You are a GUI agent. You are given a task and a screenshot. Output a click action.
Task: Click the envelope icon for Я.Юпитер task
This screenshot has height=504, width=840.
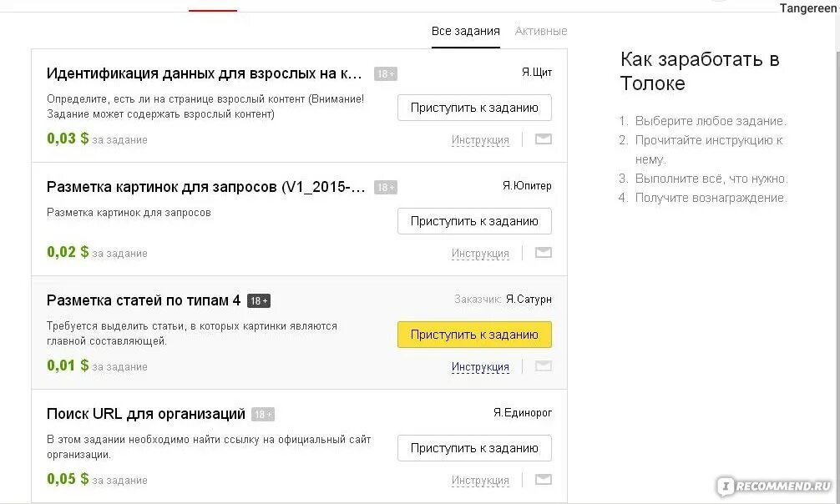tap(544, 253)
